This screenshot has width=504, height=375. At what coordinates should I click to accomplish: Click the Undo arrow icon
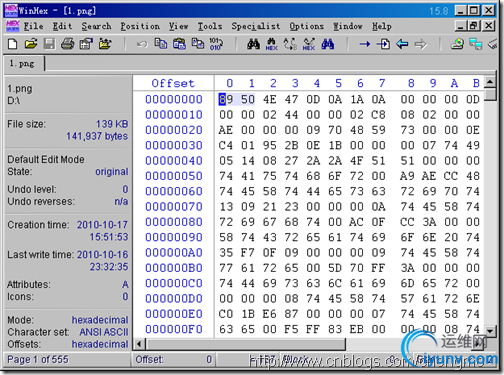[x=142, y=44]
